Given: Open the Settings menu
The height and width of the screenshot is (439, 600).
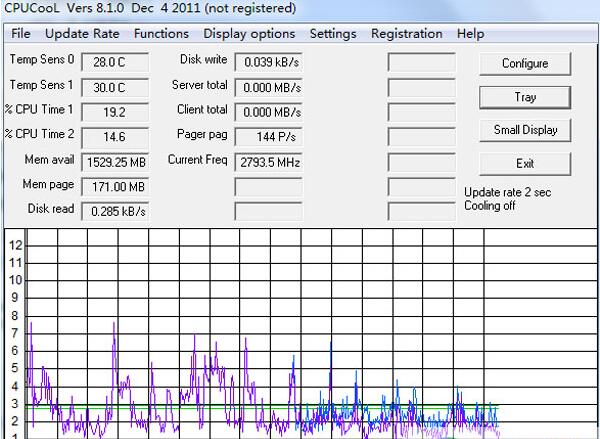Looking at the screenshot, I should pos(333,34).
